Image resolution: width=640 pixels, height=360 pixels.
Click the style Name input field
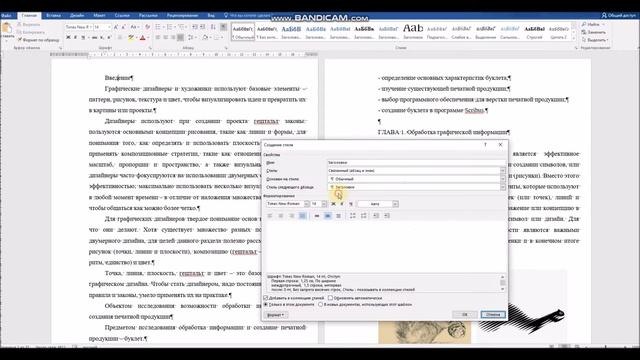tap(416, 162)
